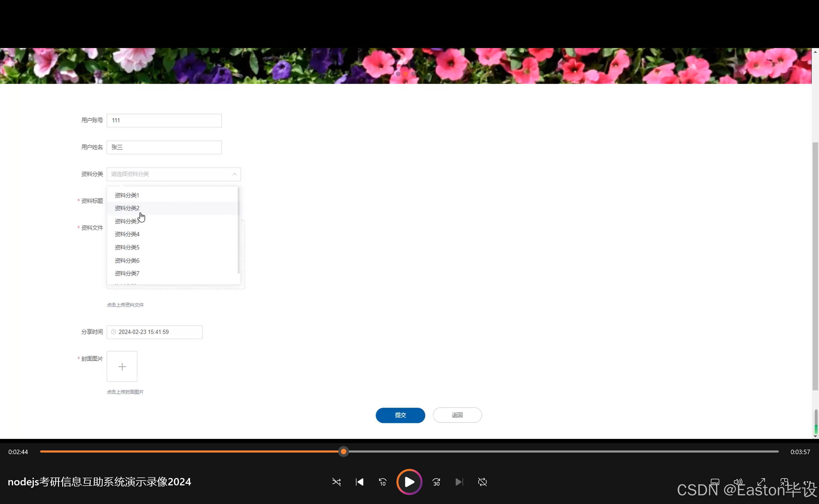Pick 资料分类7 in the dropdown
The image size is (819, 504).
127,273
